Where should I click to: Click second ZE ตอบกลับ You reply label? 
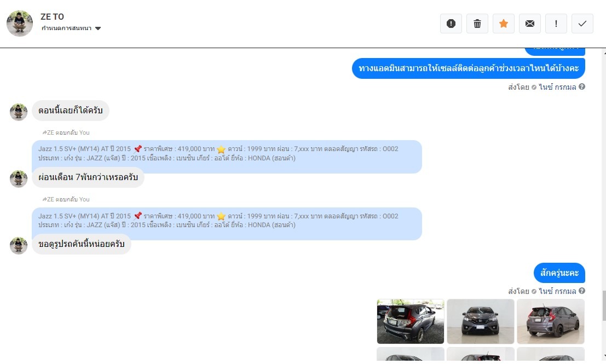(66, 199)
